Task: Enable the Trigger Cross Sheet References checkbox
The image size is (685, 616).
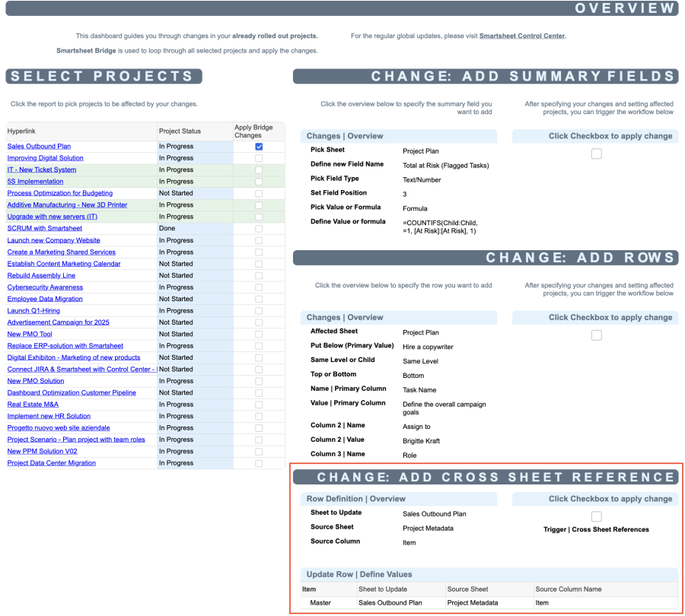Action: (x=596, y=515)
